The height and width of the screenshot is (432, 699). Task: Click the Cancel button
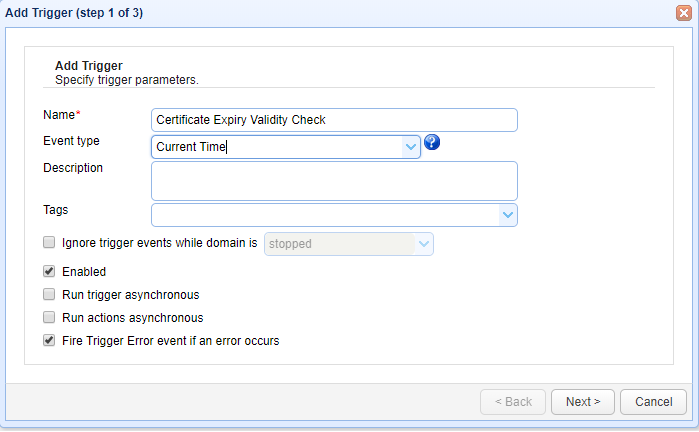[653, 402]
